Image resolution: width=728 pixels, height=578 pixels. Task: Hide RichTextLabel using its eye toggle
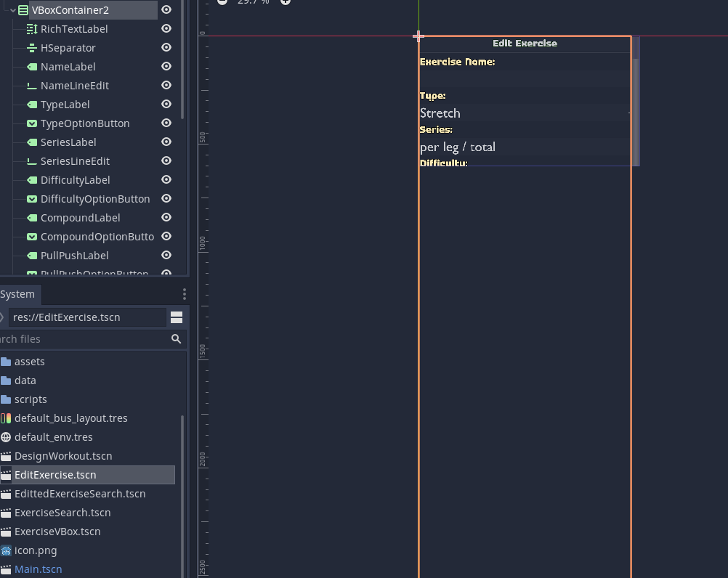pos(166,28)
